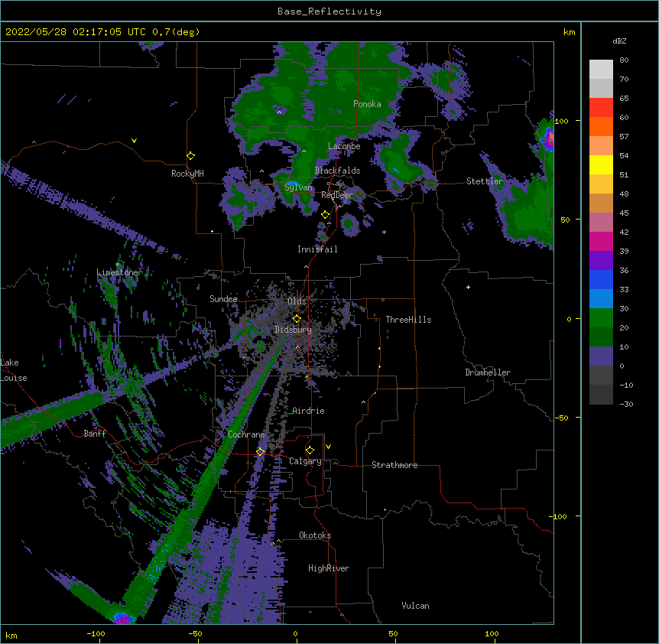Pick the green 30 dBZ swatch
This screenshot has width=659, height=644.
point(601,318)
